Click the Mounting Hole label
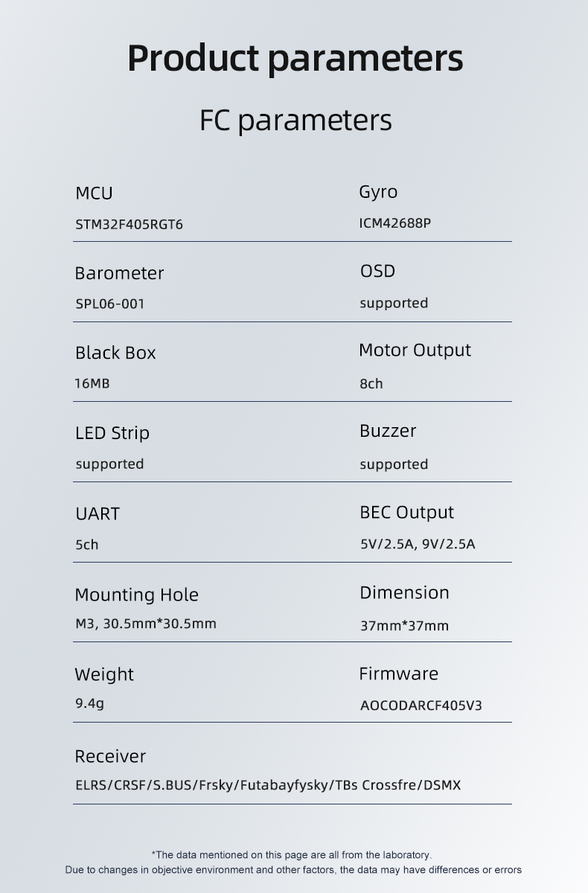 pyautogui.click(x=136, y=595)
